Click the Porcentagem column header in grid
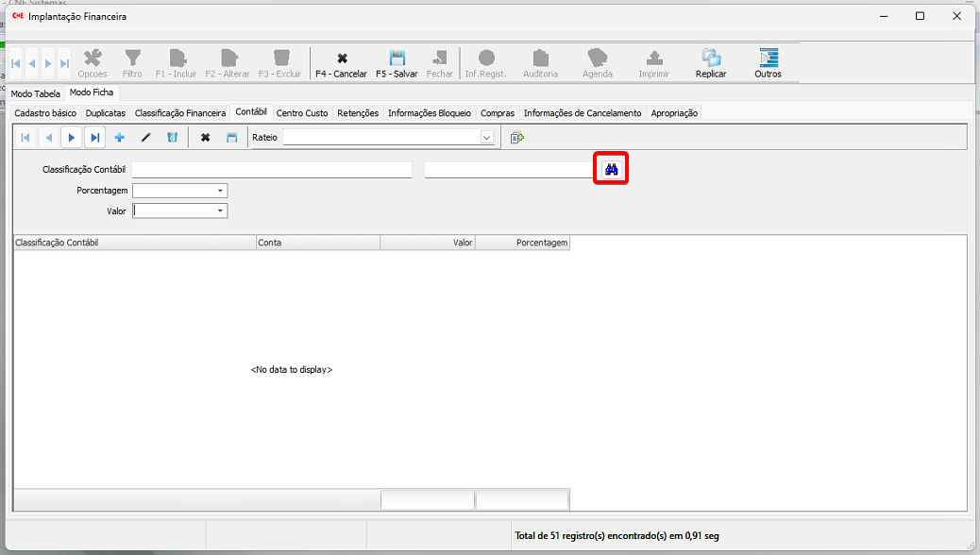Screen dimensions: 980x555 pos(523,243)
